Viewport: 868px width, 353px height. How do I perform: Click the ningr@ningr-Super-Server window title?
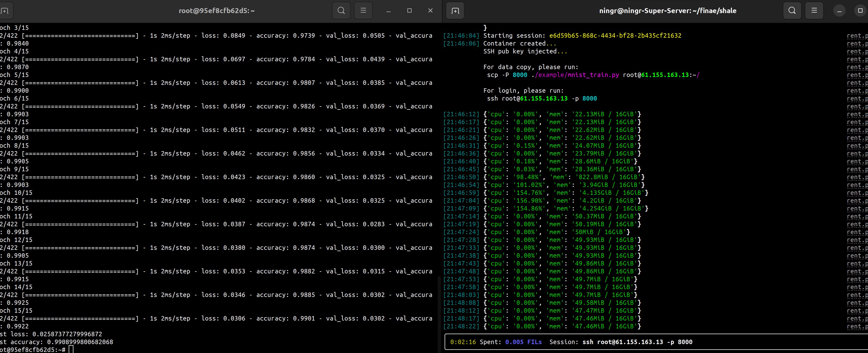point(667,11)
